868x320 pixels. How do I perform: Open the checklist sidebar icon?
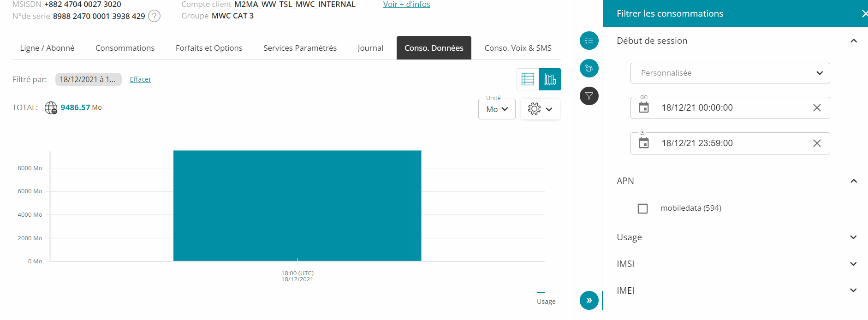coord(589,41)
